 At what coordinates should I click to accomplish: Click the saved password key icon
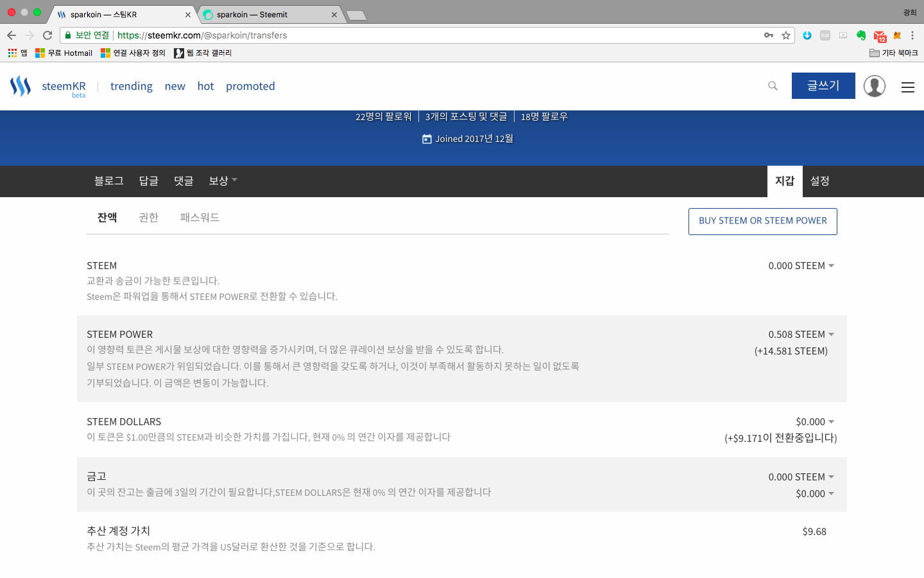[769, 35]
